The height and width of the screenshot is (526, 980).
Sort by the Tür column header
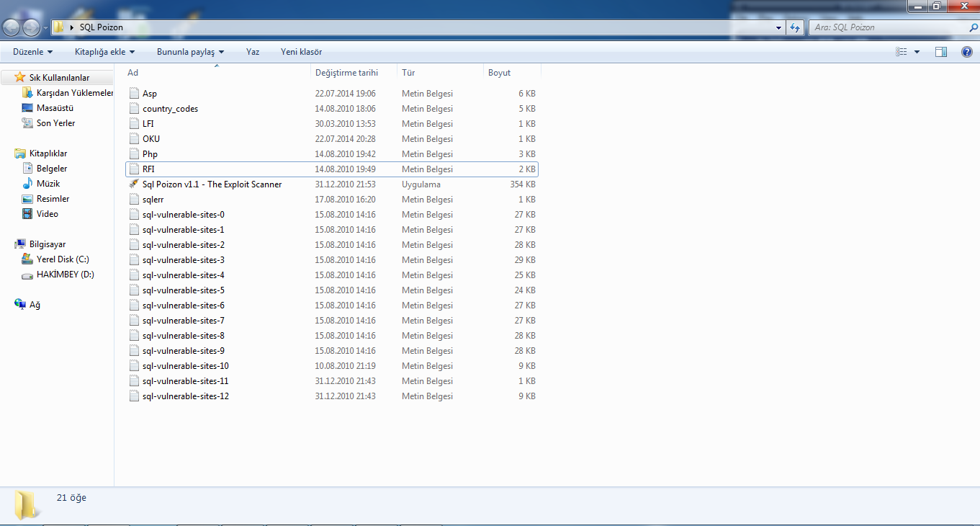pos(440,72)
